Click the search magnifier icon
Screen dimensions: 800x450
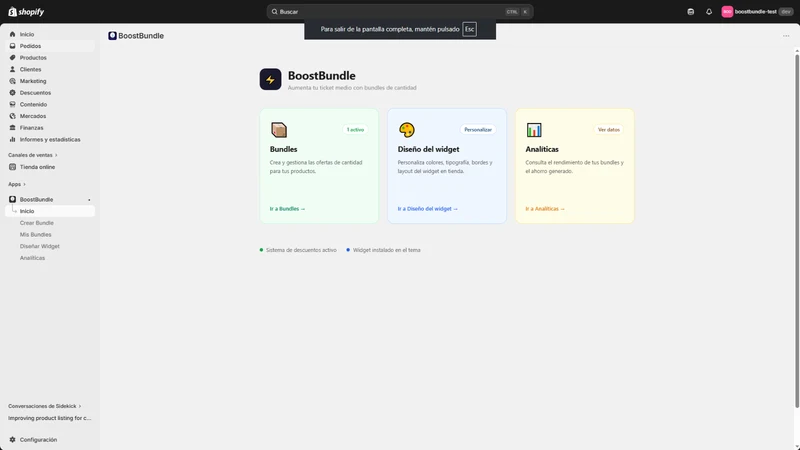274,12
